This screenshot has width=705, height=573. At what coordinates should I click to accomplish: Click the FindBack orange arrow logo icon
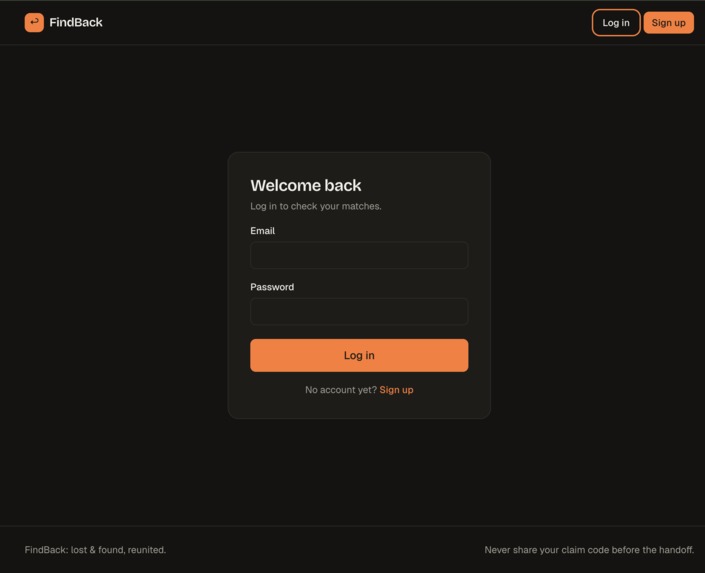(34, 22)
